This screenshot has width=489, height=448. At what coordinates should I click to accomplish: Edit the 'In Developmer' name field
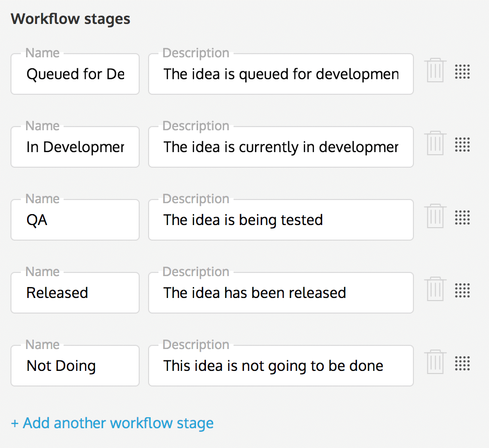coord(75,147)
